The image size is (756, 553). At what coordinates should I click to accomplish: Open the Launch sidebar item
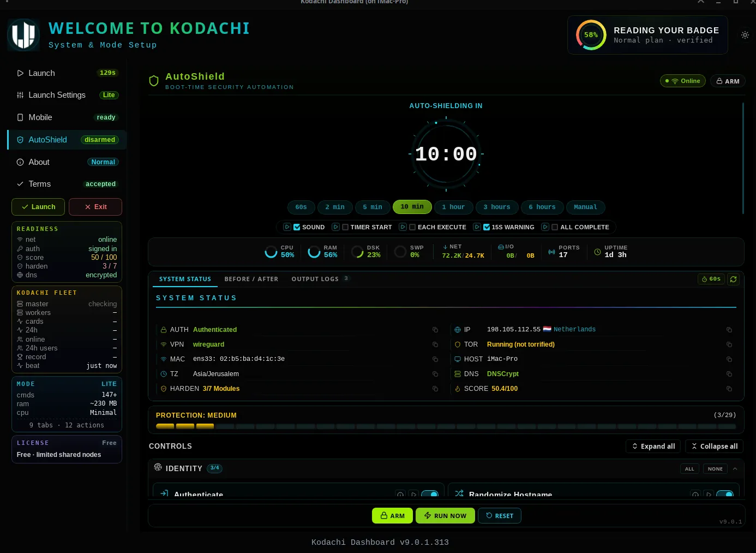(67, 73)
